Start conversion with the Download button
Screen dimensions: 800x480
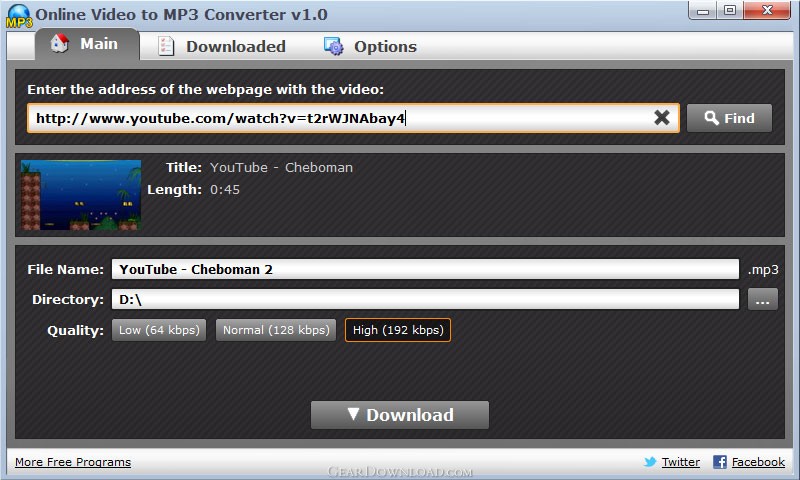tap(399, 415)
